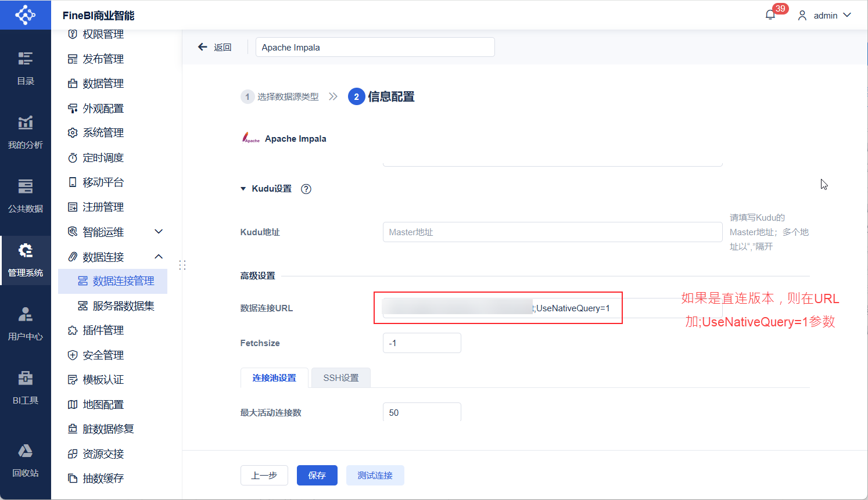868x500 pixels.
Task: Click the Apache Impala connection name field
Action: click(375, 47)
